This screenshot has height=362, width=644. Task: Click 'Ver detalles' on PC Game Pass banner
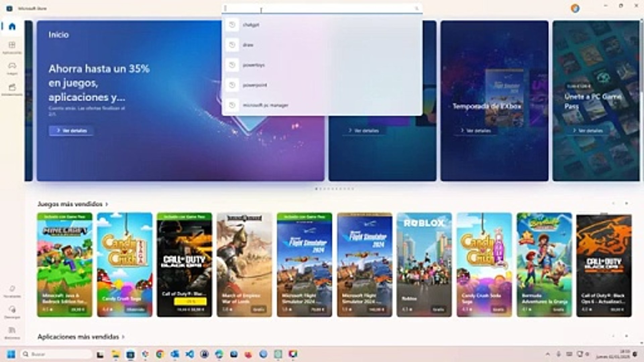587,130
